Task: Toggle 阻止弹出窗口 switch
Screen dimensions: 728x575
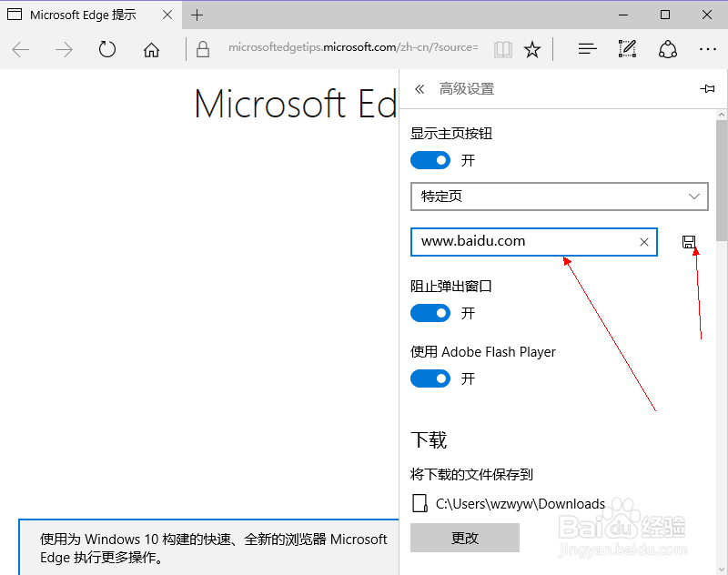Action: coord(430,313)
